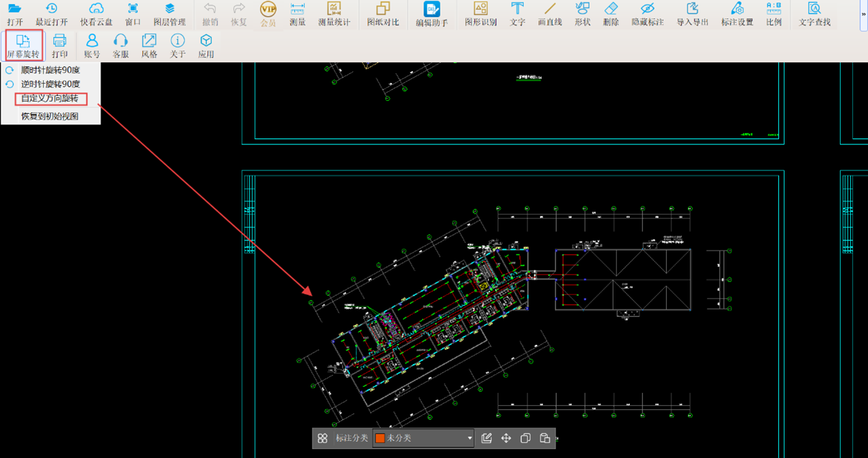Select the 画直线 draw line tool
Image resolution: width=868 pixels, height=458 pixels.
(x=550, y=14)
